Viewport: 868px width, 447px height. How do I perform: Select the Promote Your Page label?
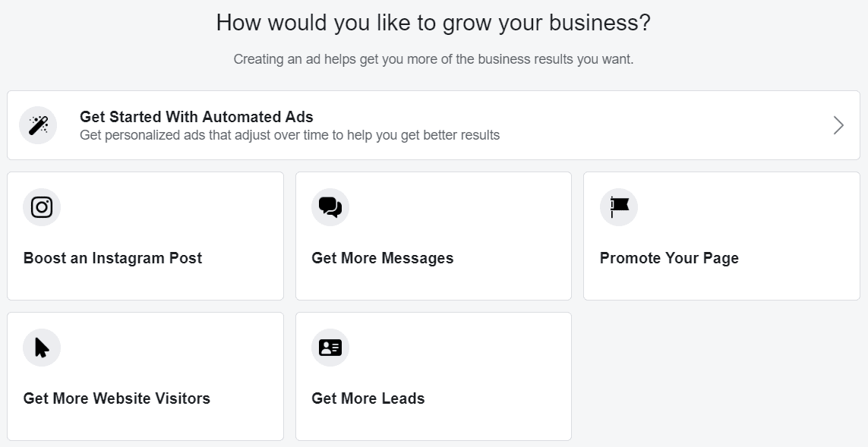(x=669, y=258)
